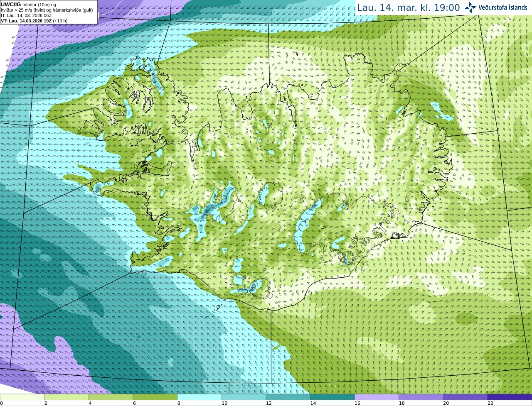Viewport: 532px width, 406px height.
Task: Select the teal 12–14 m/s legend swatch
Action: point(288,397)
